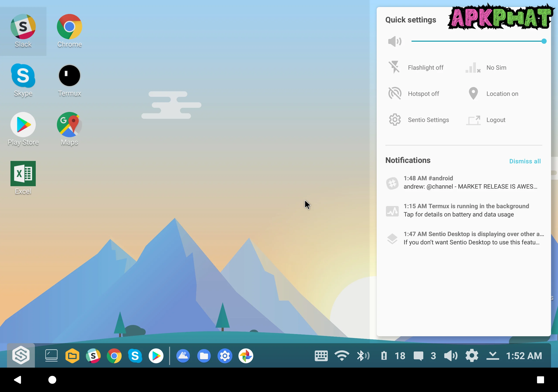Image resolution: width=558 pixels, height=392 pixels.
Task: Open the Excel desktop shortcut
Action: (23, 173)
